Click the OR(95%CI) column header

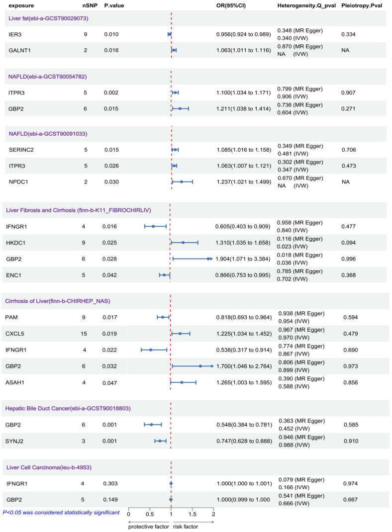231,5
